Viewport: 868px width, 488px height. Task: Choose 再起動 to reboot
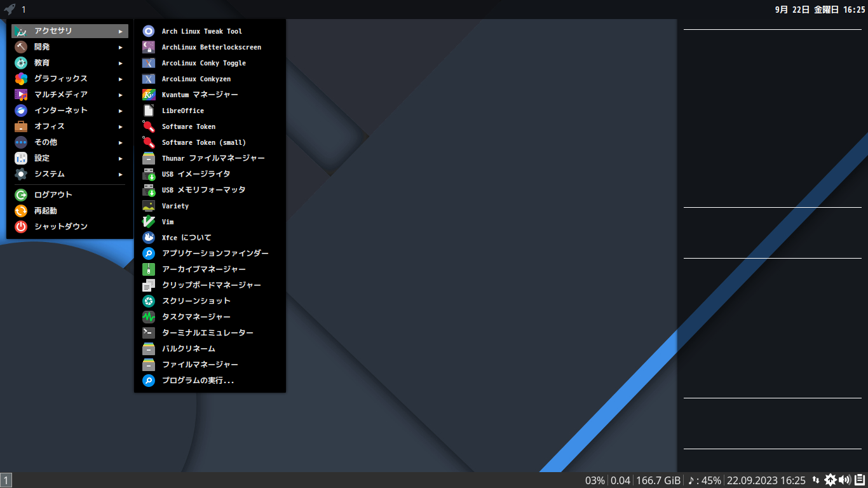70,211
